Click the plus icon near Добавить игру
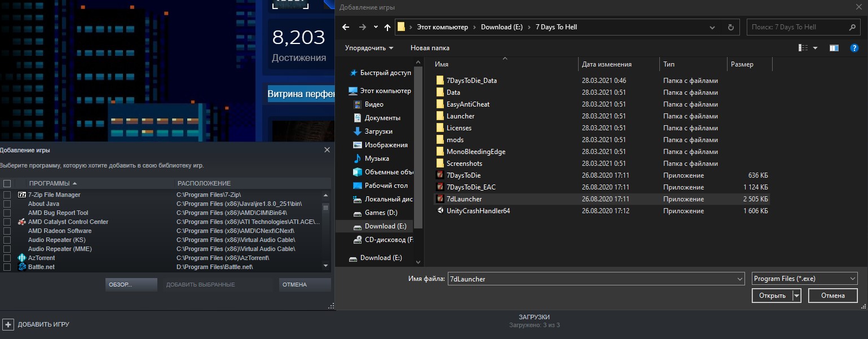Viewport: 868px width, 339px height. click(x=8, y=324)
